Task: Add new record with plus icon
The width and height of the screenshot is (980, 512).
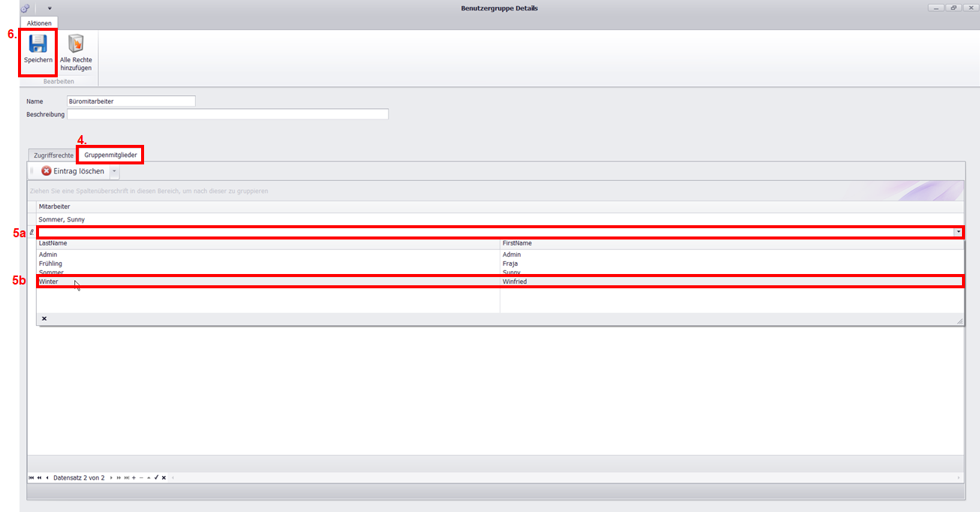Action: click(134, 477)
